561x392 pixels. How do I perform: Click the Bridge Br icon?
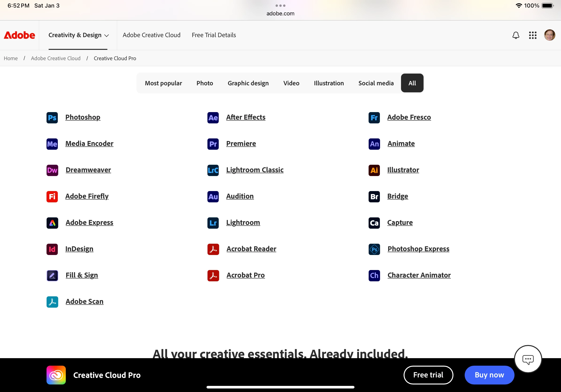pos(374,196)
